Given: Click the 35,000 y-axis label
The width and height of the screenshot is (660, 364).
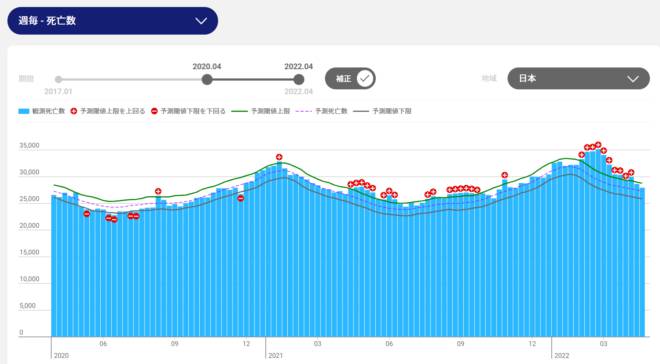Looking at the screenshot, I should pos(29,146).
